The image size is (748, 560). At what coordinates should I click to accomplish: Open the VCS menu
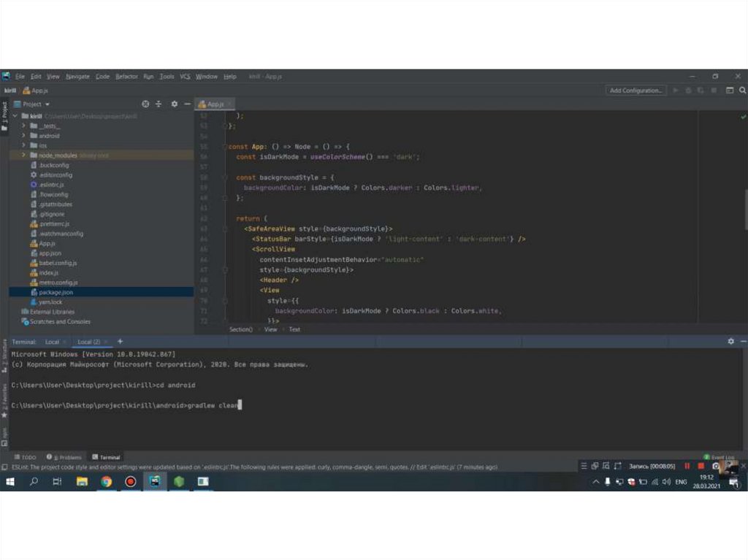[185, 77]
